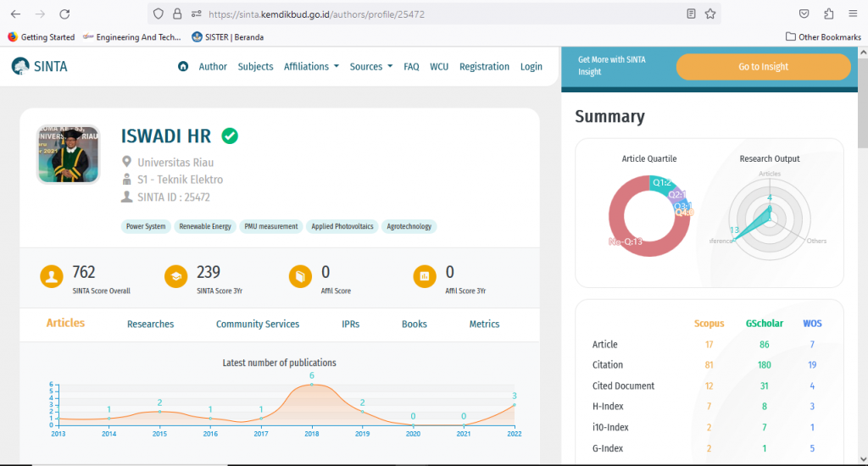
Task: Switch to the Researches tab
Action: pos(150,324)
